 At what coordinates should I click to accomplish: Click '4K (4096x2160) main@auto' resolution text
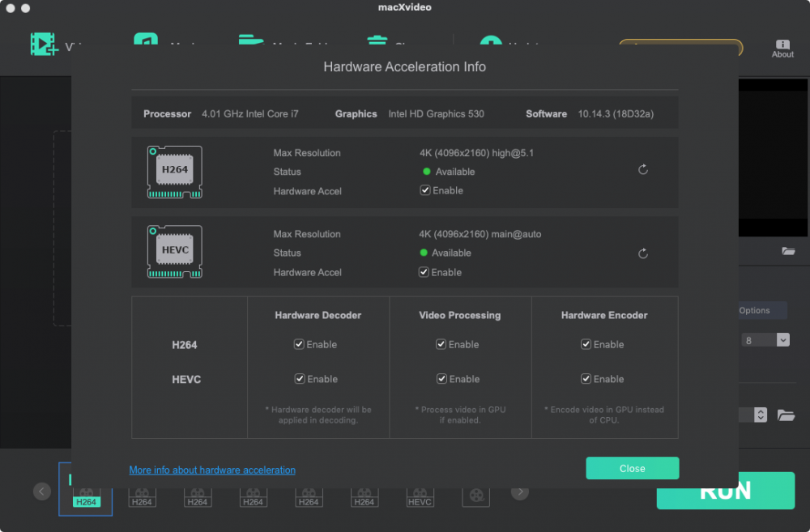coord(480,234)
